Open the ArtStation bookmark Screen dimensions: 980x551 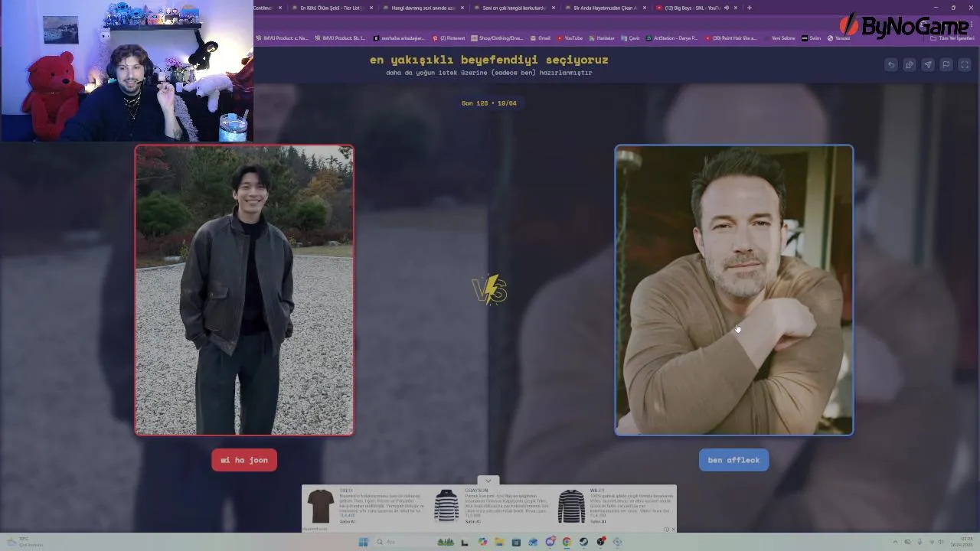pyautogui.click(x=671, y=38)
